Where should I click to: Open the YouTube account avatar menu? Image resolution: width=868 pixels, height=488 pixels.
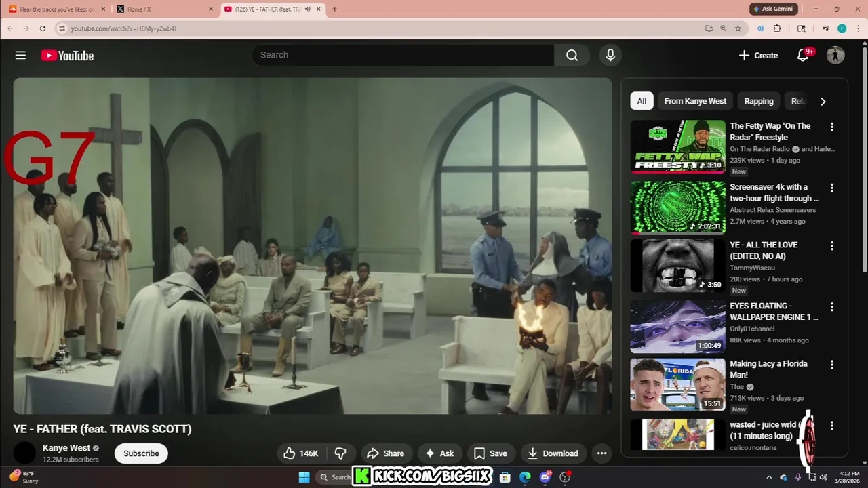click(x=835, y=56)
